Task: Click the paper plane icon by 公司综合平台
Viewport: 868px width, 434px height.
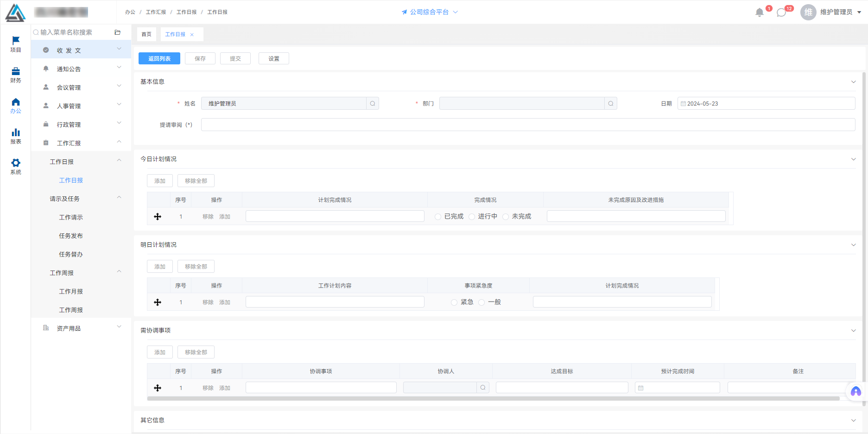Action: coord(404,12)
